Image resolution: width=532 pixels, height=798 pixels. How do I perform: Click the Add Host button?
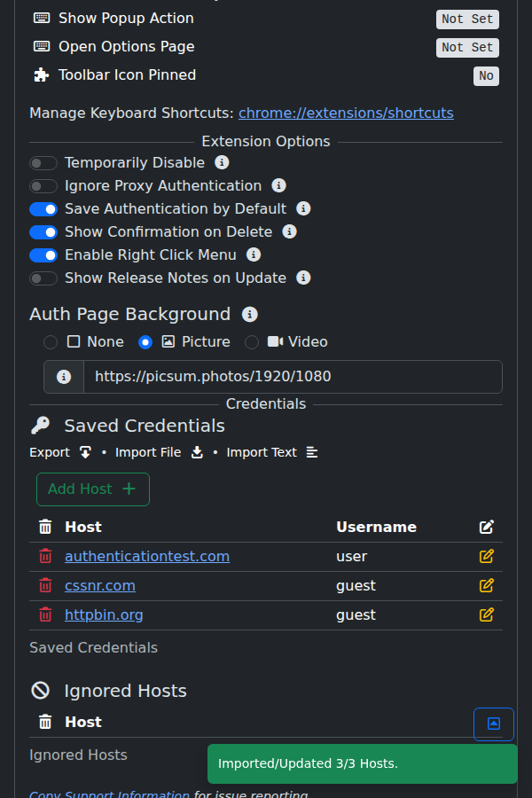tap(92, 489)
